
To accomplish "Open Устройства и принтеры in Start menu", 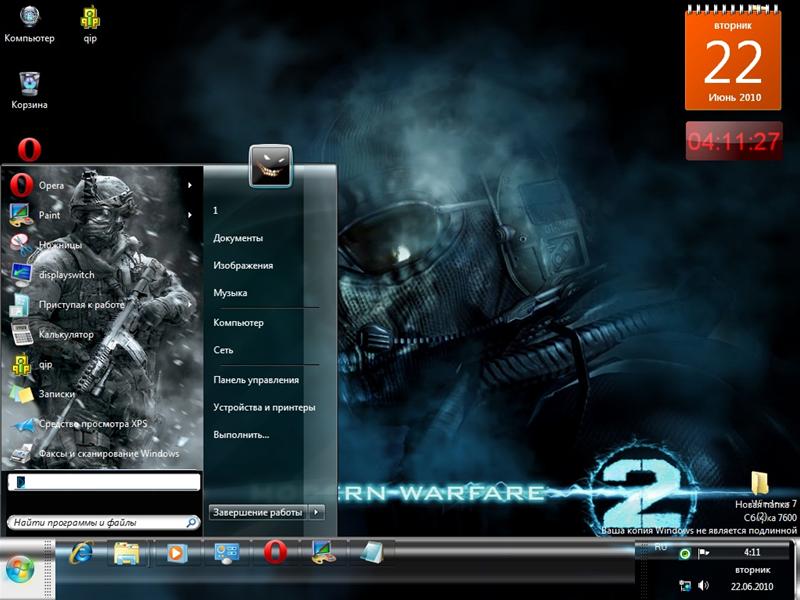I will (x=264, y=407).
